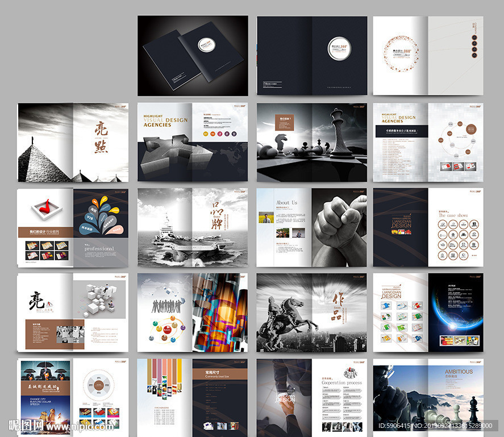
Task: Select the horse rider statue spread
Action: tap(311, 313)
